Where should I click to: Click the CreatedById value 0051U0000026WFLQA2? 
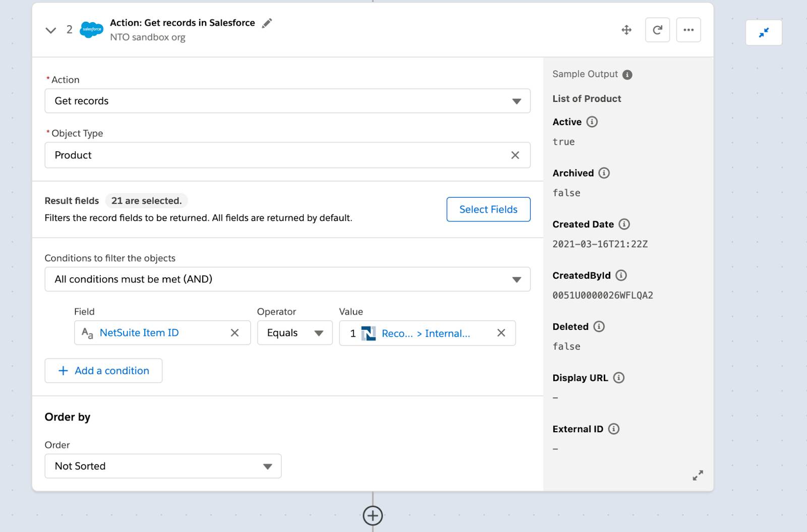click(603, 295)
